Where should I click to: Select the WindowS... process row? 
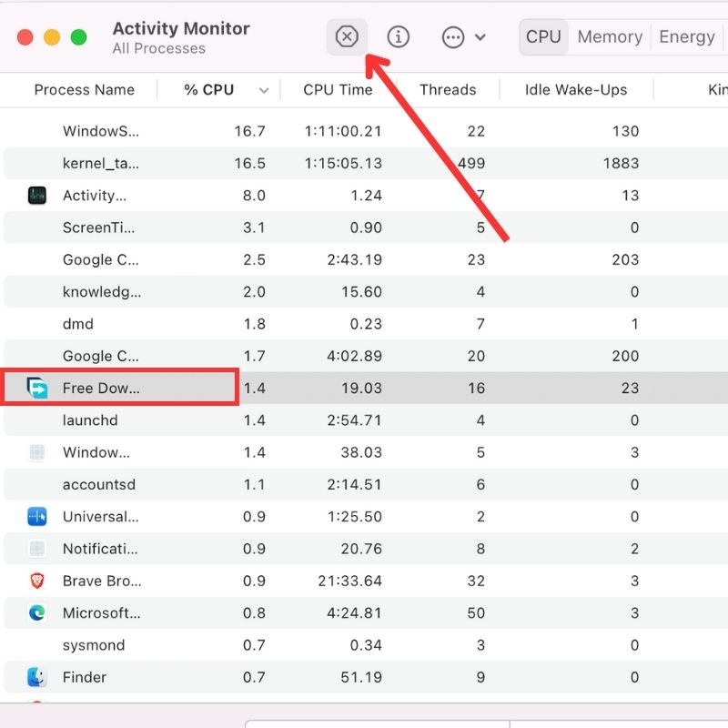(366, 131)
